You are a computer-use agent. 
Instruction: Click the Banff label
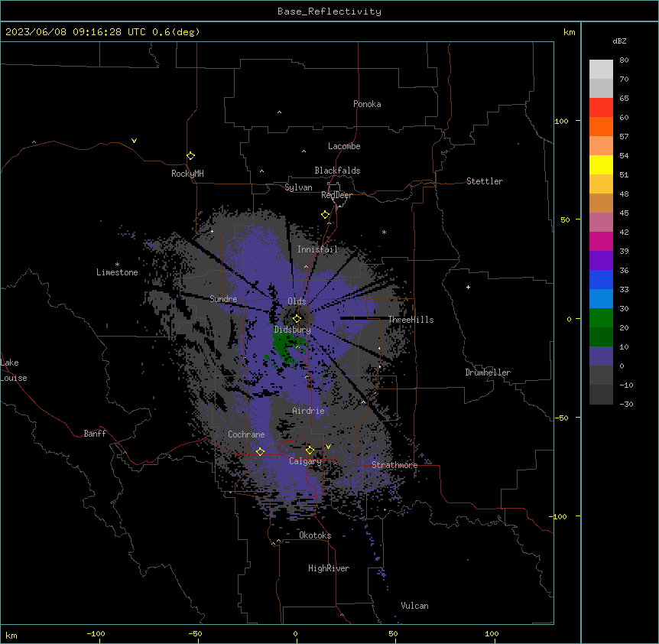(95, 434)
